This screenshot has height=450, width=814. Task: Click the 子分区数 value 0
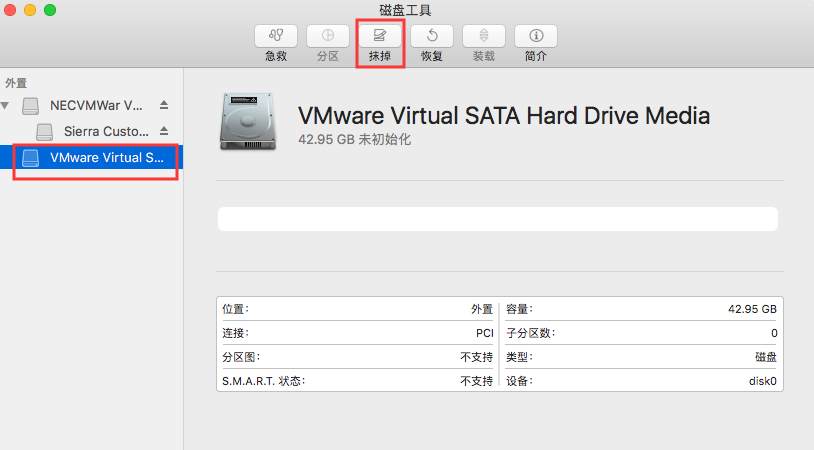[774, 333]
